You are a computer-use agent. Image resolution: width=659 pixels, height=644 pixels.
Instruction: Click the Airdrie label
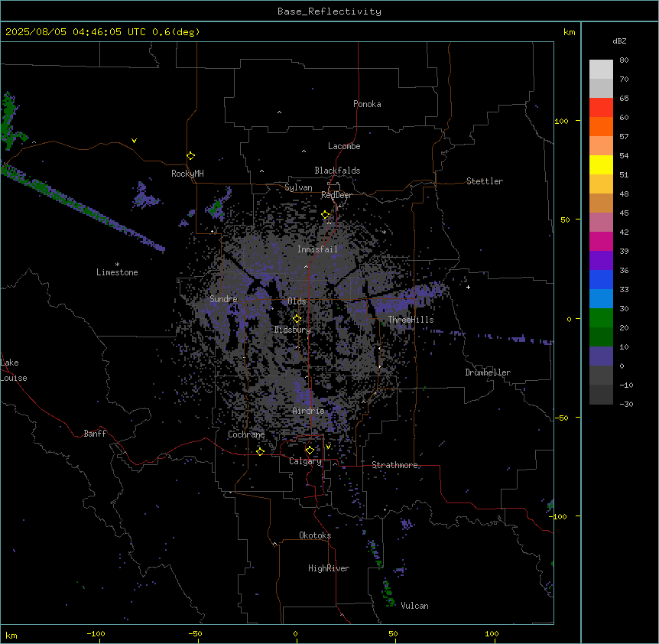coord(308,411)
